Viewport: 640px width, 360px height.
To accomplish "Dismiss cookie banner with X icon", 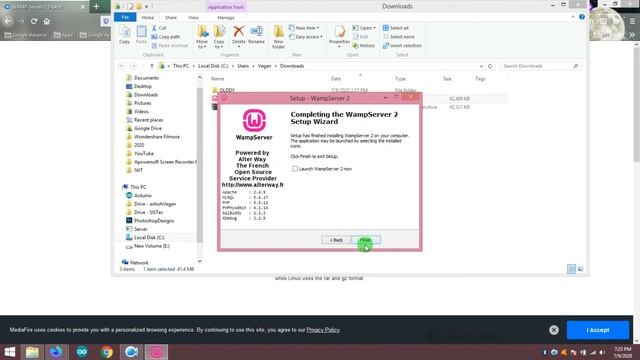I will click(x=553, y=330).
